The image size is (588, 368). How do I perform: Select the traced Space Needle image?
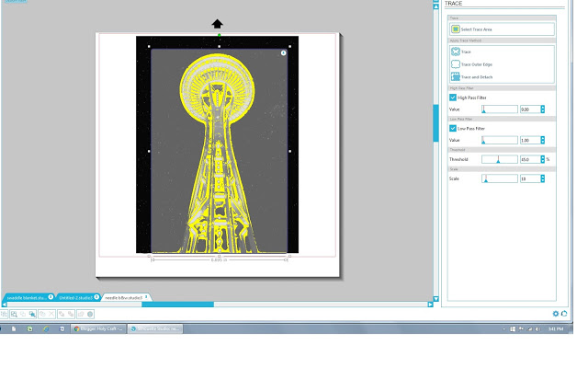click(219, 150)
